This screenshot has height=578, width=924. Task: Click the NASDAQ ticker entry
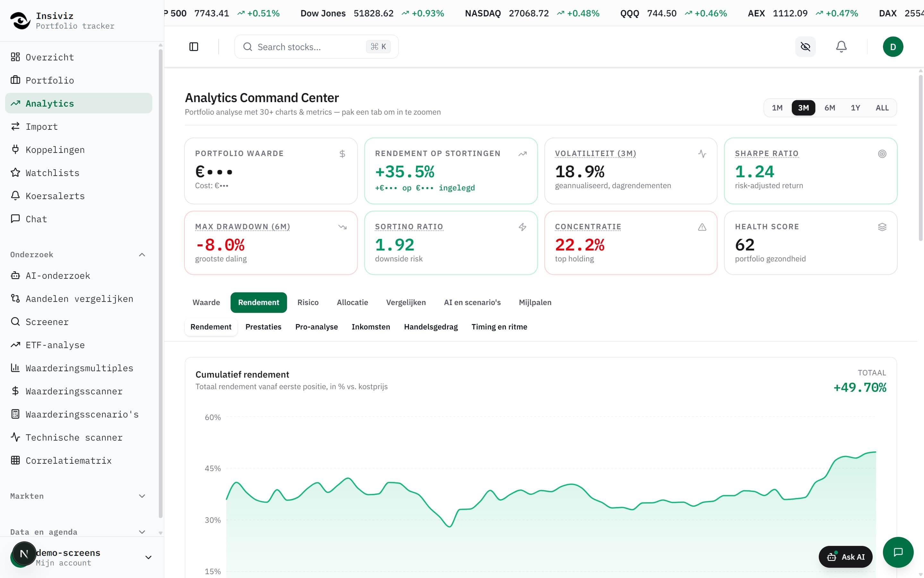[x=532, y=13]
